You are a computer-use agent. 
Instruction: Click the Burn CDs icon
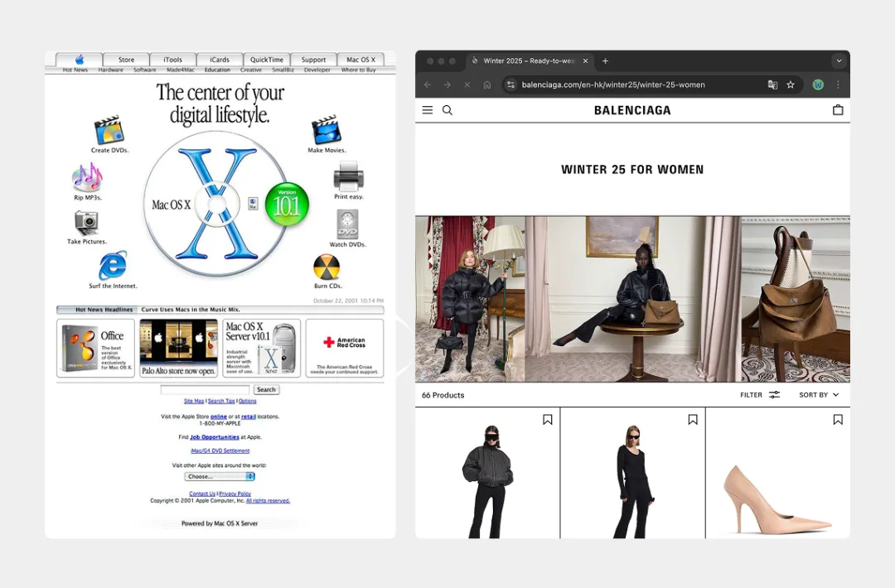[327, 267]
